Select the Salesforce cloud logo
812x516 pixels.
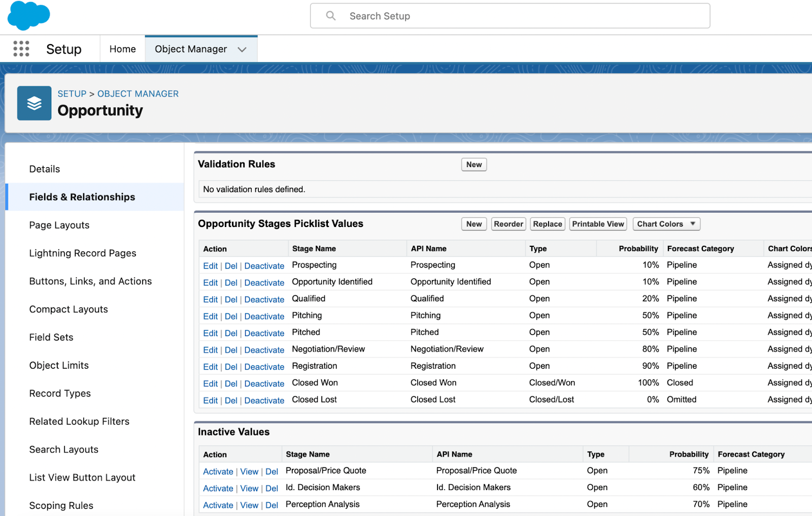coord(28,15)
